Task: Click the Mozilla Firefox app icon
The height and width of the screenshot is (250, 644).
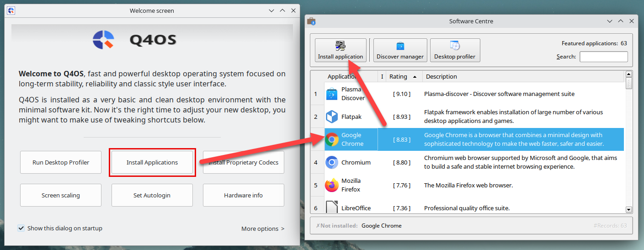Action: (332, 185)
